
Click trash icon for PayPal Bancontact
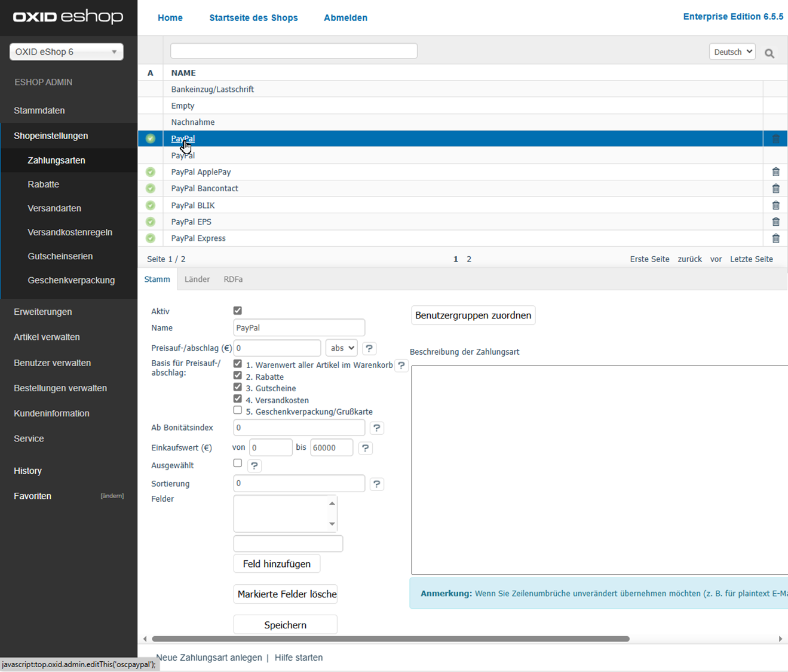coord(775,189)
